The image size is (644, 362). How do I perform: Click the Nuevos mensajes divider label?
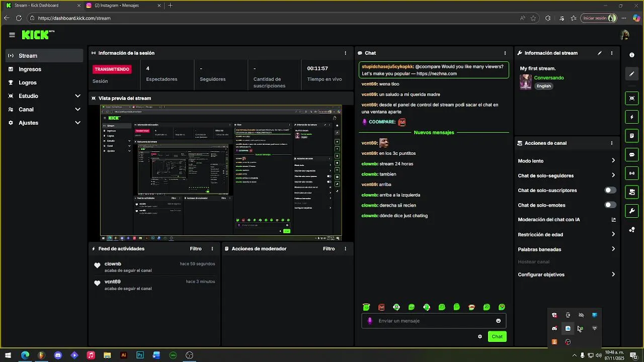(434, 133)
